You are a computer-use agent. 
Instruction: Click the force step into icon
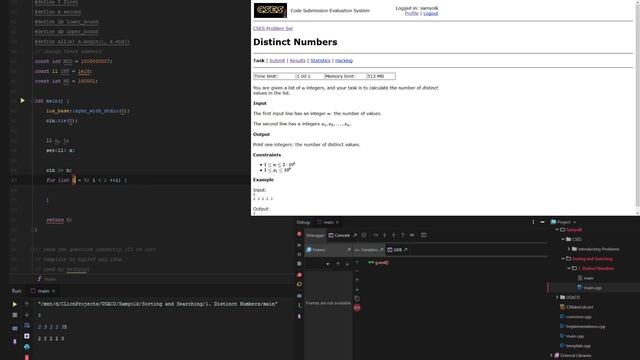pyautogui.click(x=393, y=235)
